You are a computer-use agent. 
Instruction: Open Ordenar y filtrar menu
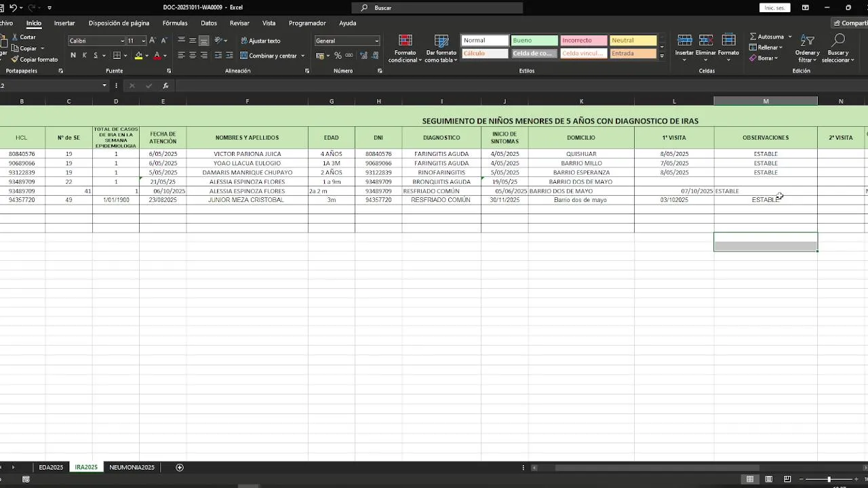click(x=807, y=48)
